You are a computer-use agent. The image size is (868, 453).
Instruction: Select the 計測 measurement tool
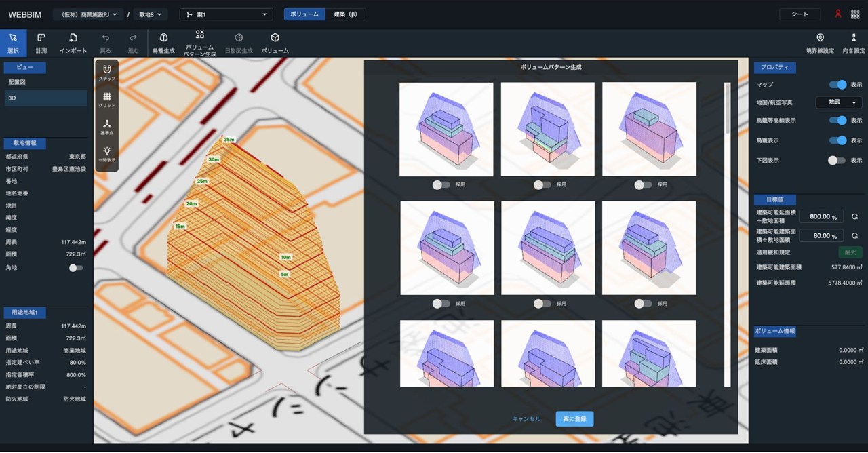coord(41,43)
